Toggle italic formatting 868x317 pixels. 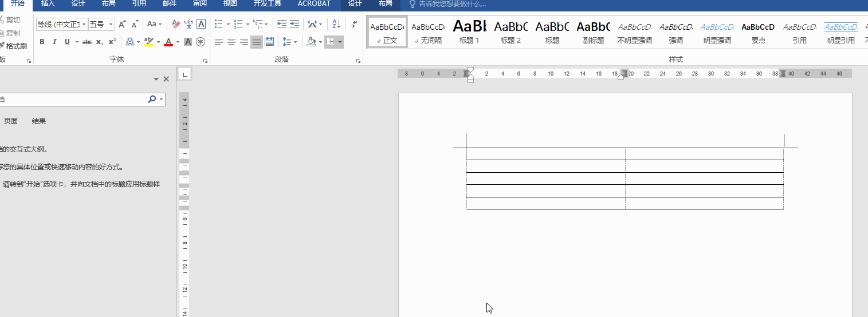click(54, 42)
